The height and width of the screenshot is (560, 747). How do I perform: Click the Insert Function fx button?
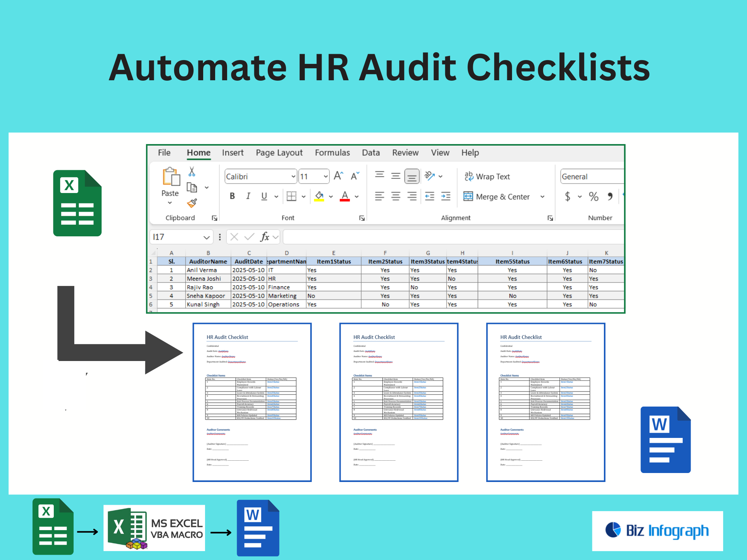265,237
